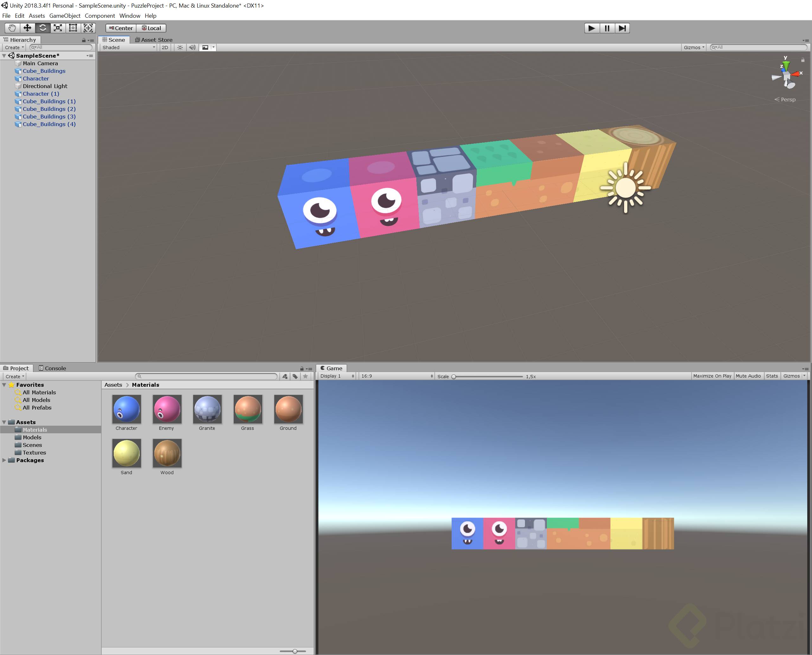The image size is (812, 655).
Task: Open the Shaded draw mode dropdown
Action: (128, 47)
